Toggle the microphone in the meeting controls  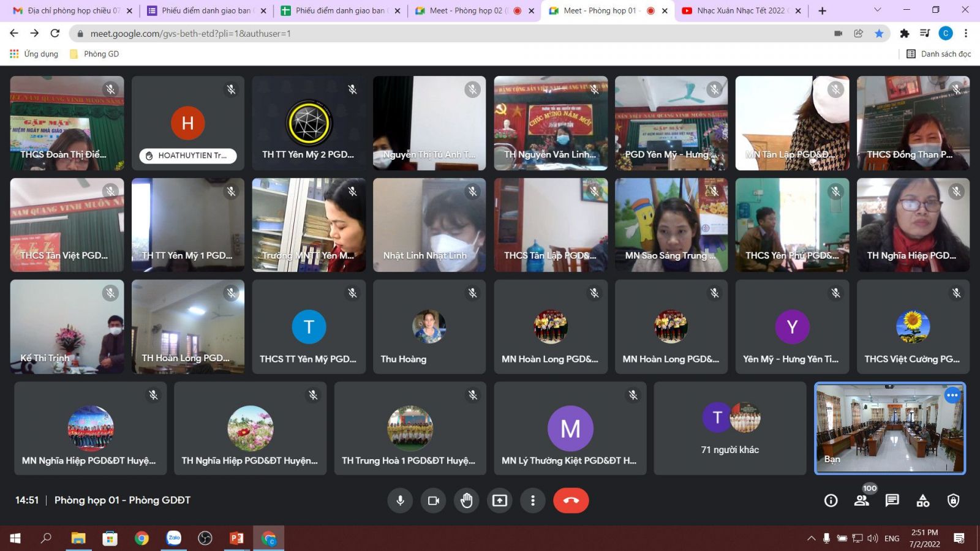point(400,500)
